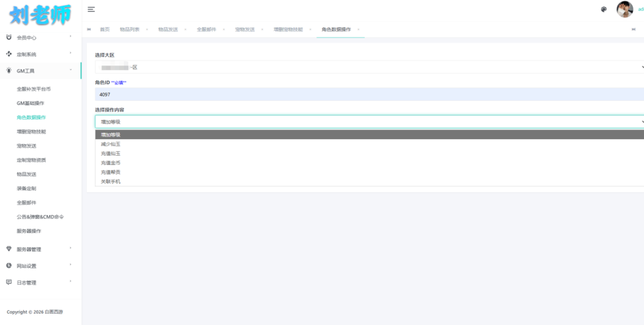Open 物品发送 in the sidebar
This screenshot has width=644, height=325.
[26, 174]
